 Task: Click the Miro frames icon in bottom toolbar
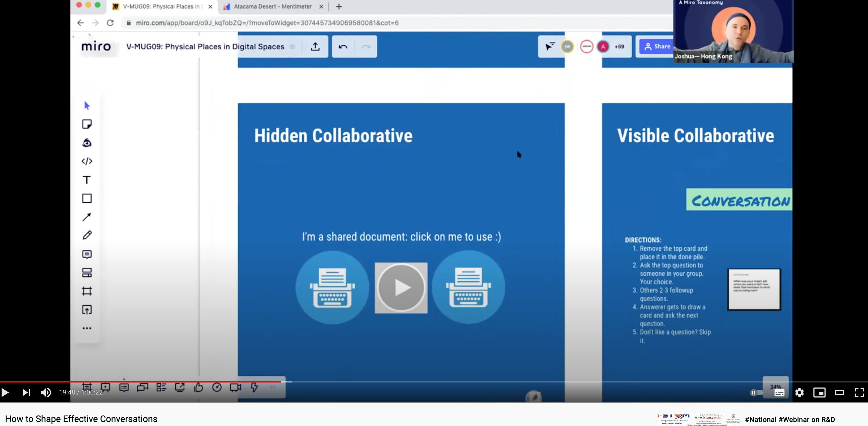(x=87, y=387)
